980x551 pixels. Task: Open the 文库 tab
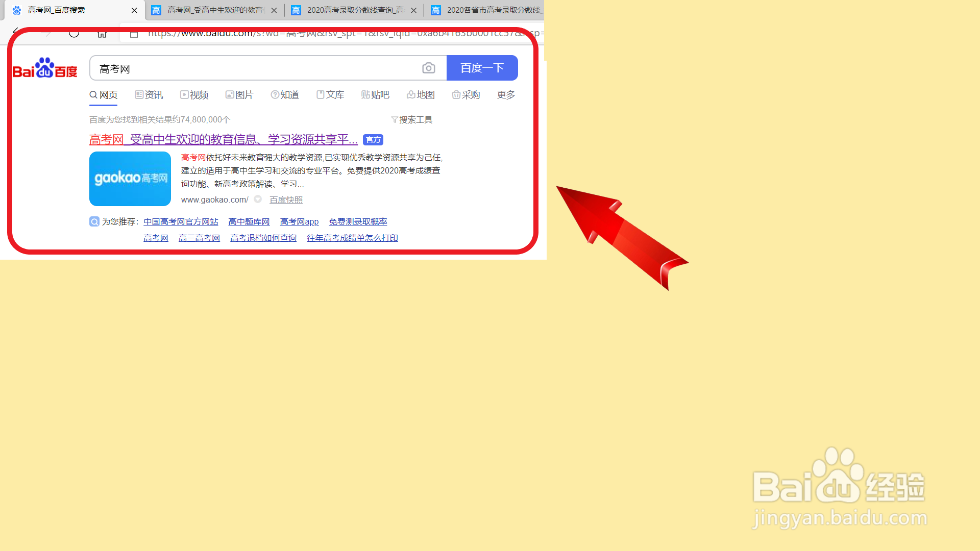pos(330,95)
